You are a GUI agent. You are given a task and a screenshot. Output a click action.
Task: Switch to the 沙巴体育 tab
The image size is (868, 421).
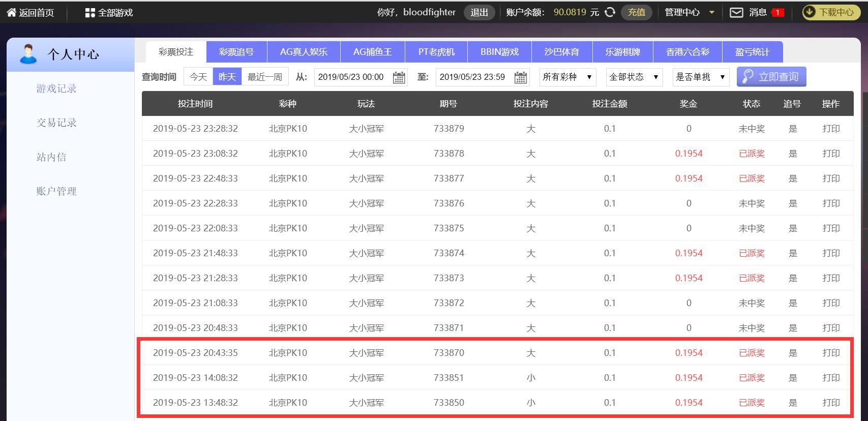pyautogui.click(x=562, y=52)
